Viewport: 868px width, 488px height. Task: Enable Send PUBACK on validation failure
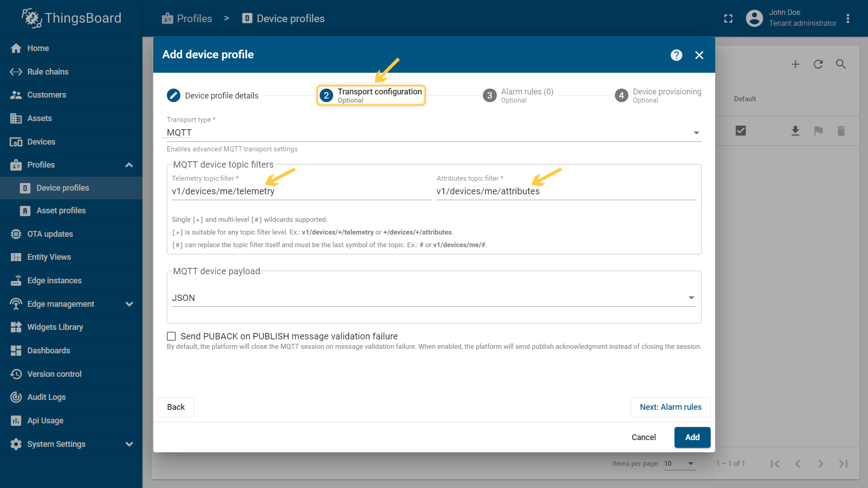[171, 336]
